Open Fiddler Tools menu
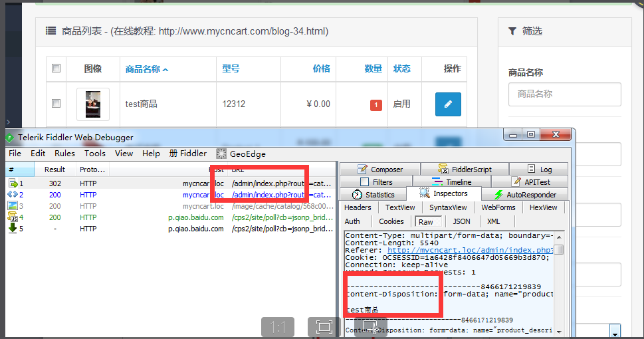 pyautogui.click(x=95, y=154)
